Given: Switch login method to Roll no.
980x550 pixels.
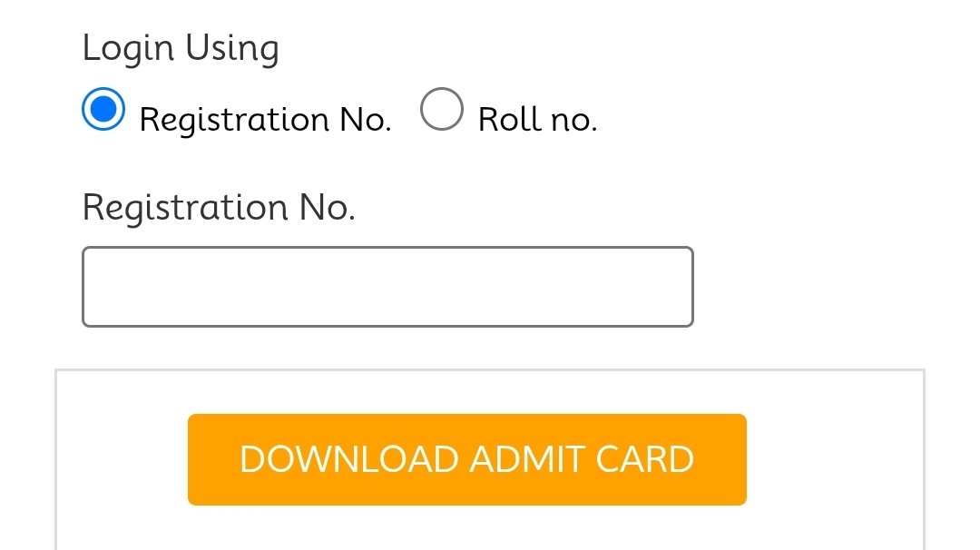Looking at the screenshot, I should 443,110.
